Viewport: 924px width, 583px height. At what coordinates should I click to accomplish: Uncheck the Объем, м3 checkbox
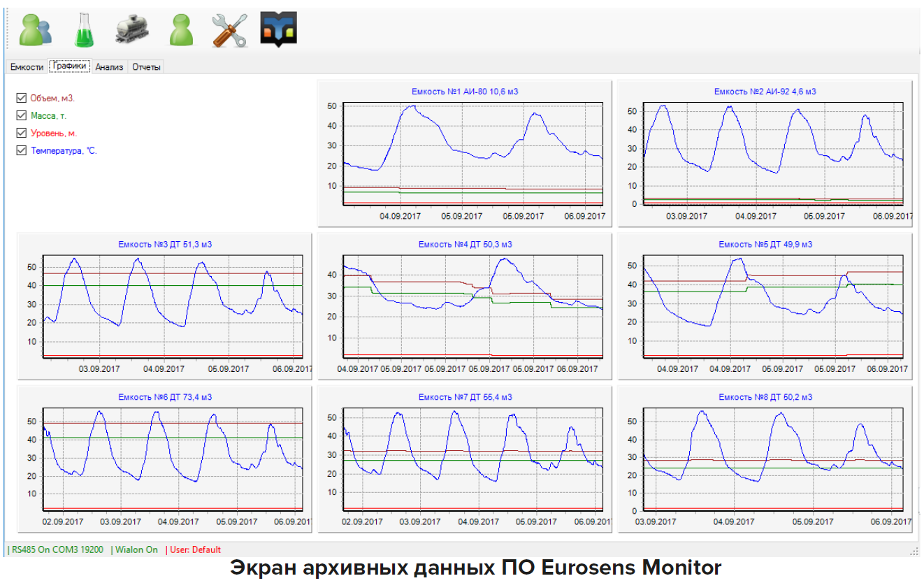pos(20,99)
